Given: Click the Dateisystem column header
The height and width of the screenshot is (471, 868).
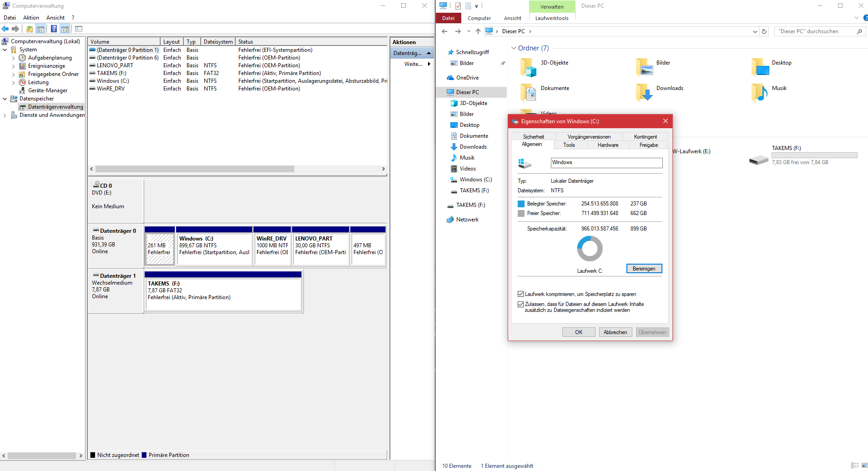Looking at the screenshot, I should pos(218,41).
